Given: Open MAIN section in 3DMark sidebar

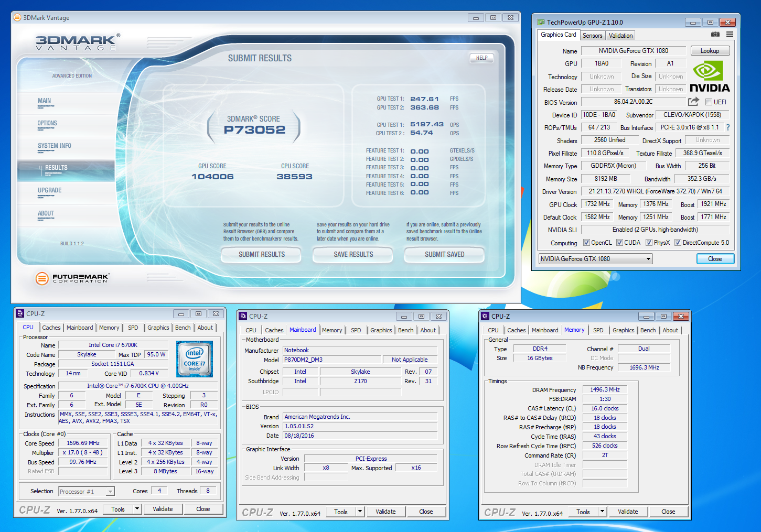Looking at the screenshot, I should pos(44,101).
